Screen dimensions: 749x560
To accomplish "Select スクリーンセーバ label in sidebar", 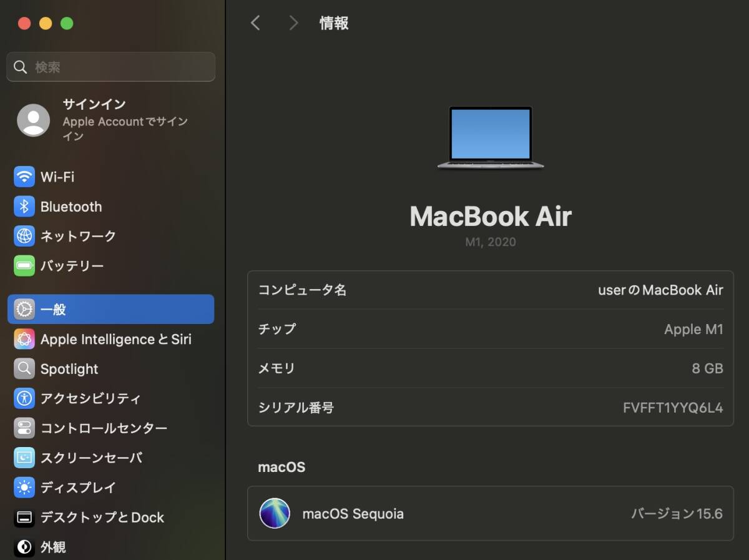I will 91,458.
